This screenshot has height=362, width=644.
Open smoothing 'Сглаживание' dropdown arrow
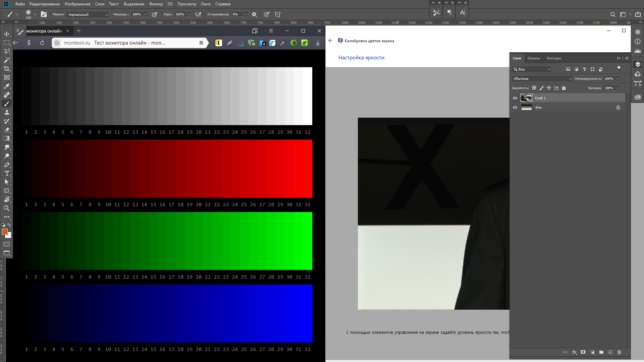point(246,14)
